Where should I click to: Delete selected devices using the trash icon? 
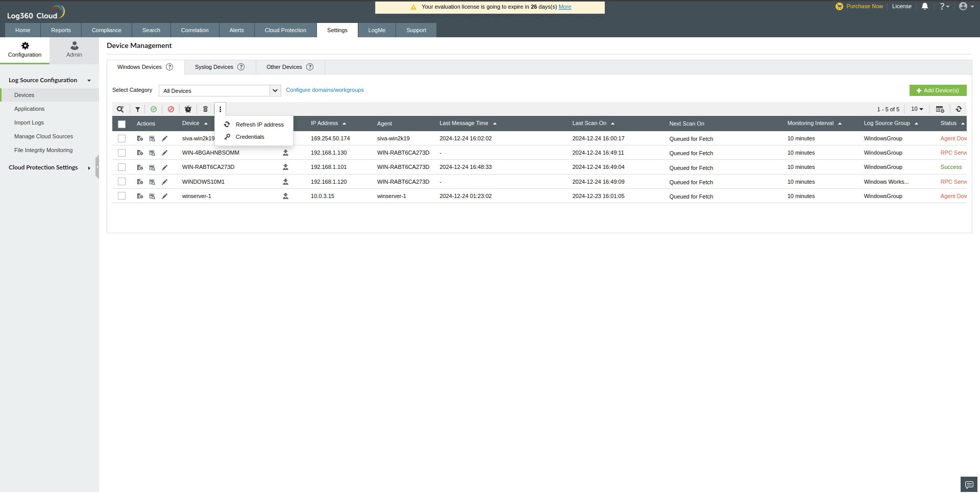pos(205,109)
